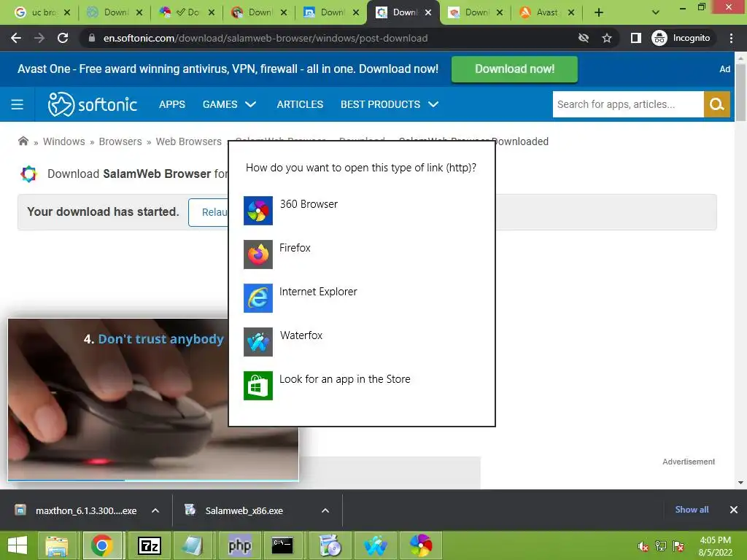The height and width of the screenshot is (560, 747).
Task: Open the network tray icon
Action: [661, 546]
